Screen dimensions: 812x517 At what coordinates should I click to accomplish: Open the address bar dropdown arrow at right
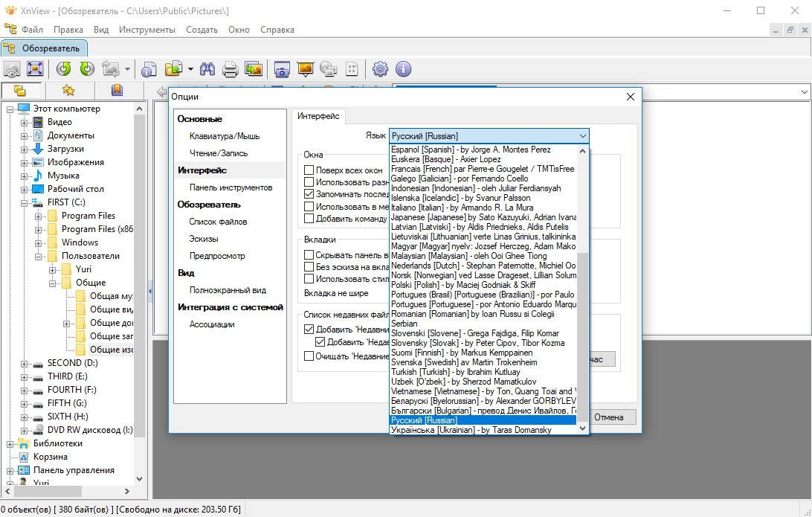805,92
